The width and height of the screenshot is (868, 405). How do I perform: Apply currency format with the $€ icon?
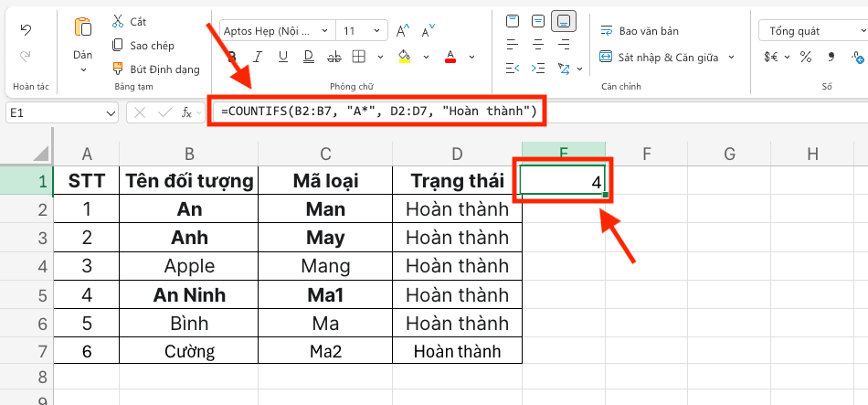770,57
